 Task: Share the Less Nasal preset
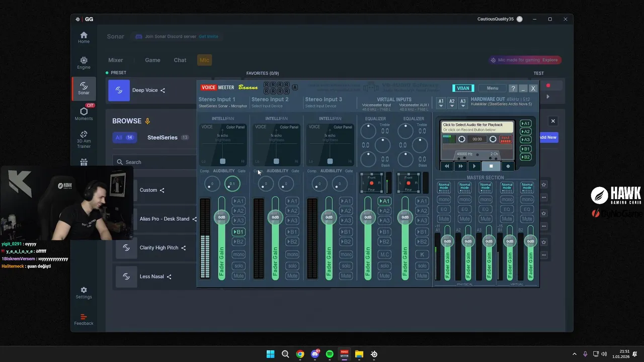(x=169, y=277)
